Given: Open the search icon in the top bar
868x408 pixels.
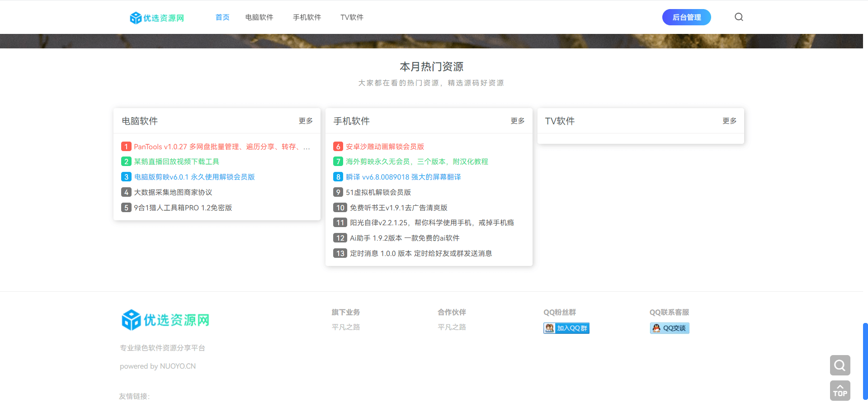Looking at the screenshot, I should (x=739, y=17).
